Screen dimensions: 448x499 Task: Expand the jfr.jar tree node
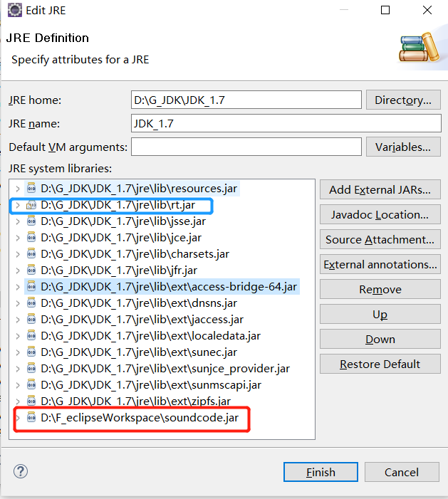[18, 270]
